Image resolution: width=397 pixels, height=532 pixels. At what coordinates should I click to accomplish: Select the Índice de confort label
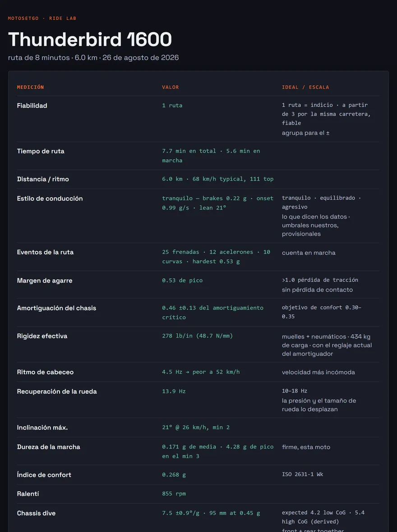click(44, 475)
